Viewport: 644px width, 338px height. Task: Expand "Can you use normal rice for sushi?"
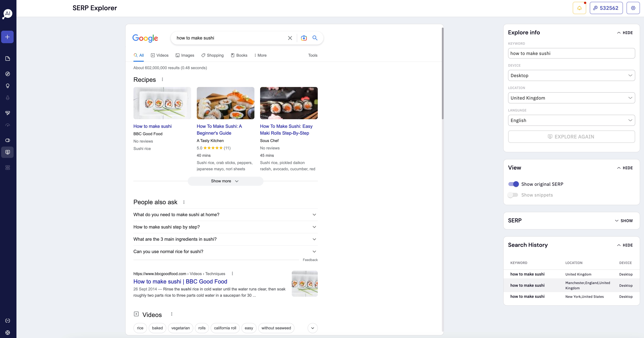(x=225, y=251)
